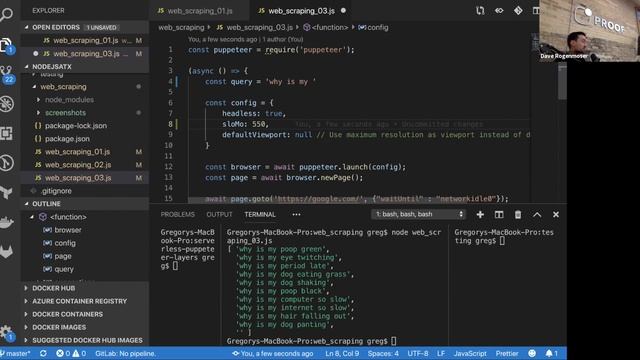Open web_scraping_02.js in the explorer
Viewport: 640px width, 360px height.
click(x=78, y=165)
